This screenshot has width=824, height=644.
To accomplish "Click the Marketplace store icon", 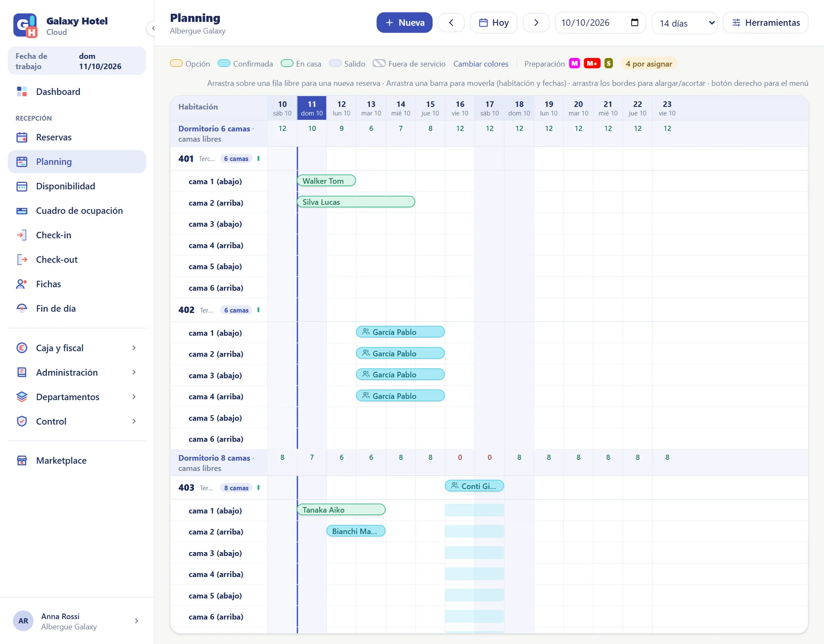I will pyautogui.click(x=21, y=461).
